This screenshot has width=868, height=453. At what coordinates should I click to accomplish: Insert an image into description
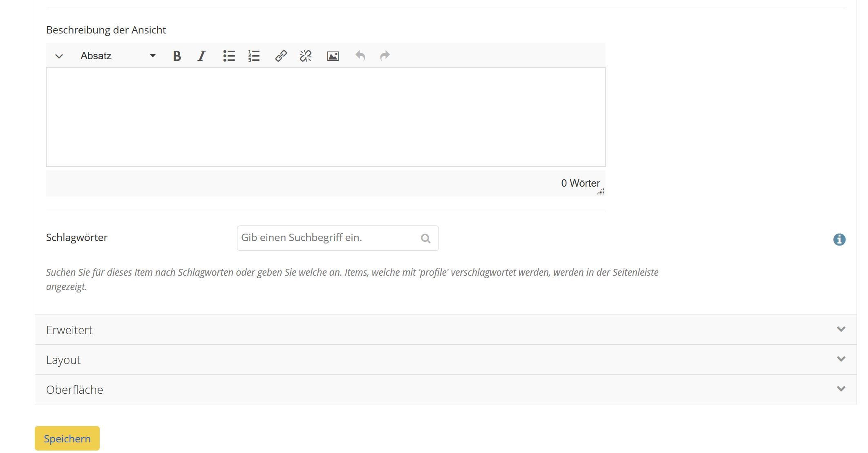tap(333, 56)
